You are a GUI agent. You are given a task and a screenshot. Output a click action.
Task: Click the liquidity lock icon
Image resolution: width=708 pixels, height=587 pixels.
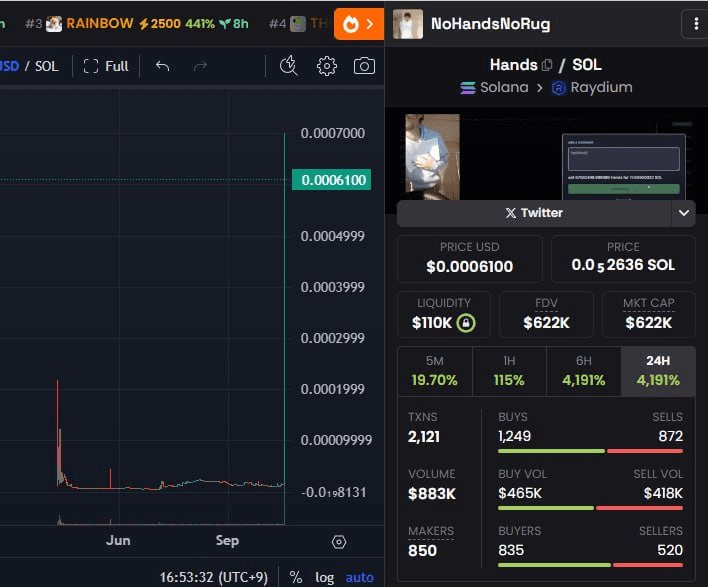[466, 323]
